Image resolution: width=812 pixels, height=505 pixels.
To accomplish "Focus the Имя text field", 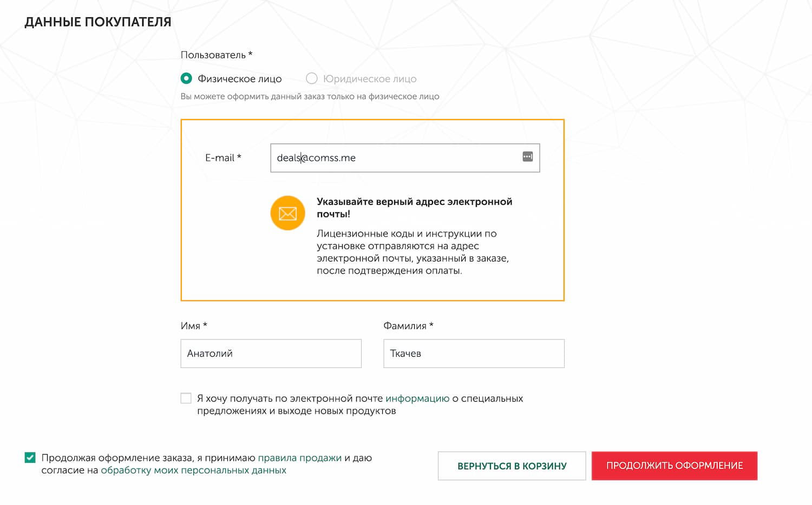I will pos(271,353).
